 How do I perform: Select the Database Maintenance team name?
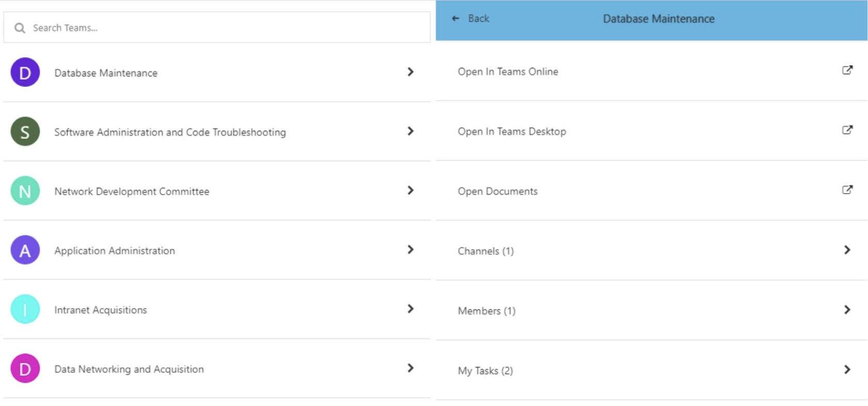click(106, 73)
